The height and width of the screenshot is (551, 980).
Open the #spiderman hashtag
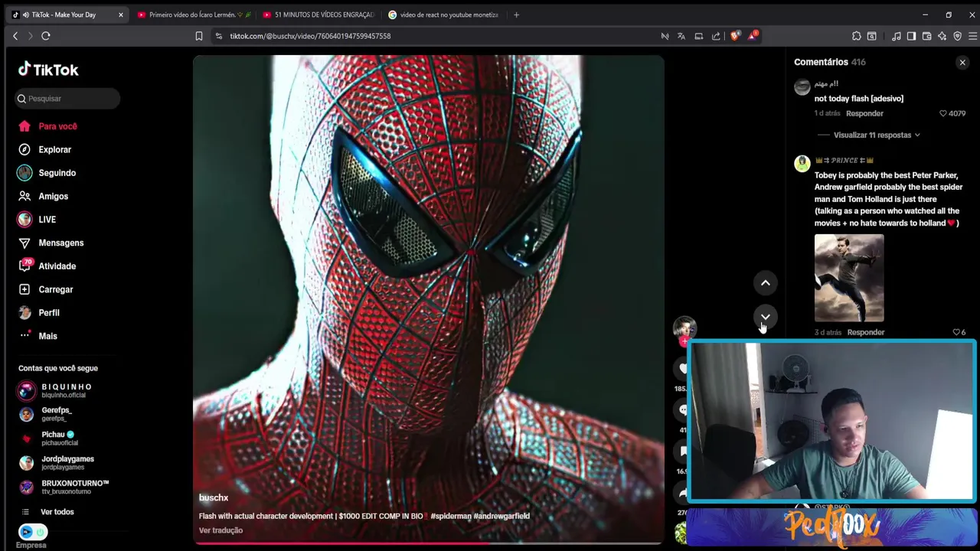pyautogui.click(x=449, y=517)
